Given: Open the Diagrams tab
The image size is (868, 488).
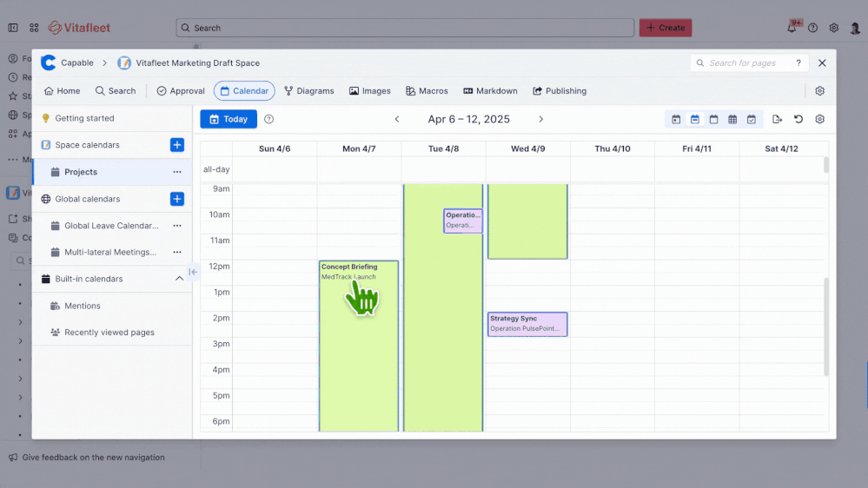Looking at the screenshot, I should coord(309,90).
